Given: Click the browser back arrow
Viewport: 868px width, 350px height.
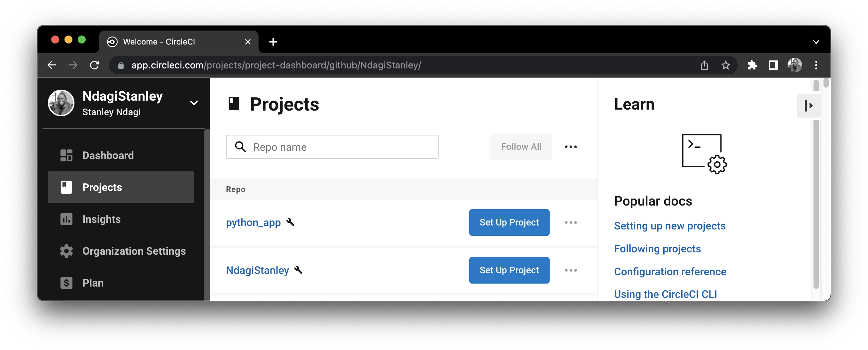Looking at the screenshot, I should pyautogui.click(x=52, y=65).
